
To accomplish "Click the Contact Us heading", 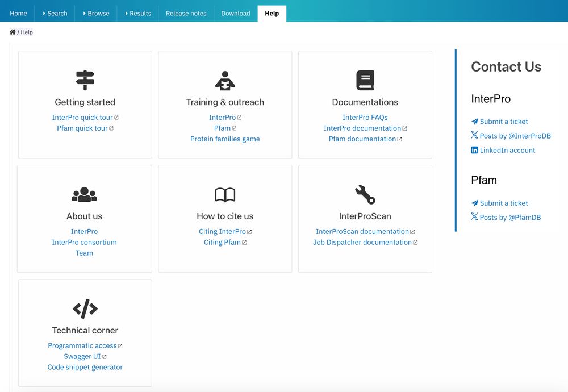I will click(x=506, y=66).
